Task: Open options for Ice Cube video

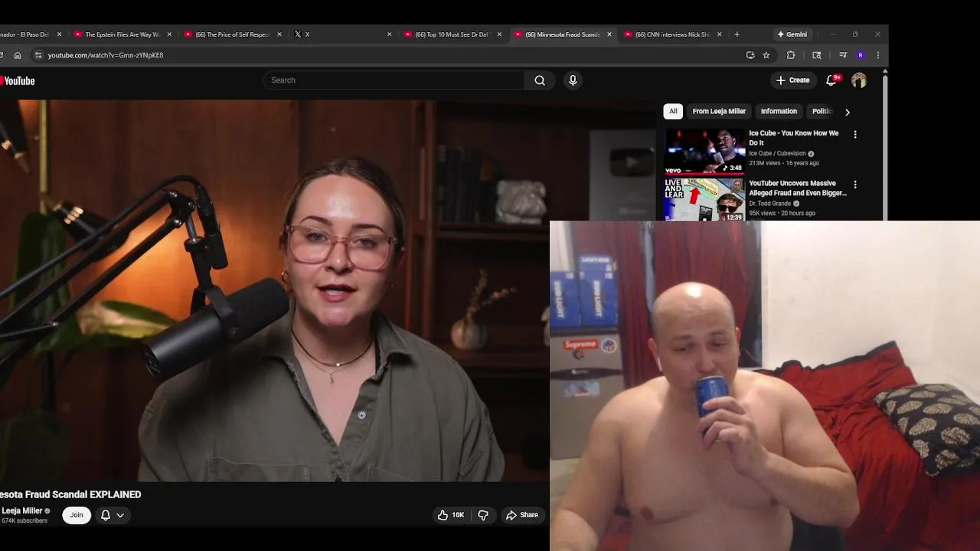Action: click(855, 135)
